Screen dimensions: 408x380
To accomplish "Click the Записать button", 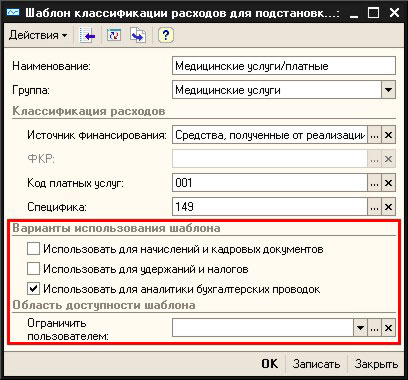I will click(x=316, y=364).
